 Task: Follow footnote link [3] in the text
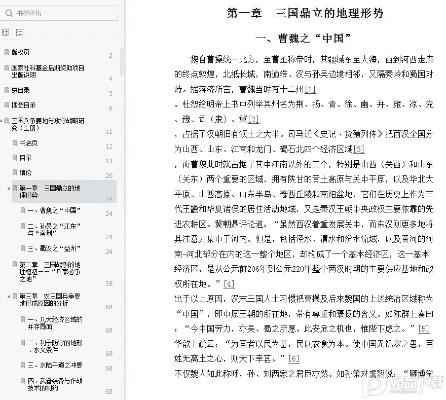click(x=359, y=149)
